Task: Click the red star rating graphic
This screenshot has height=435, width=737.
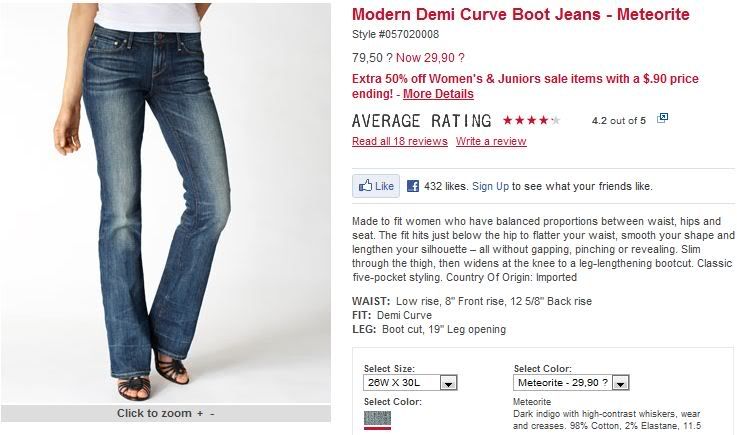Action: tap(531, 120)
